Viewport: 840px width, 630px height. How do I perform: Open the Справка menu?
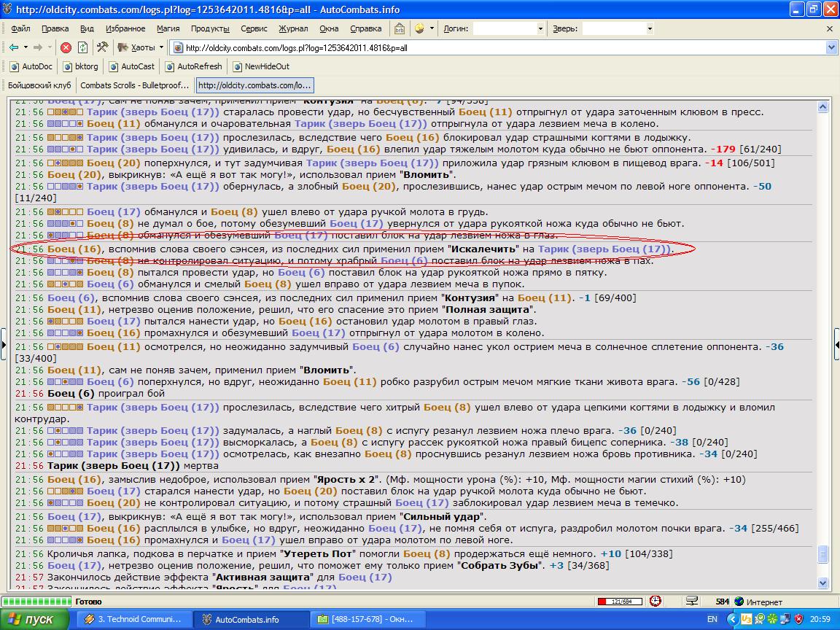pos(366,28)
